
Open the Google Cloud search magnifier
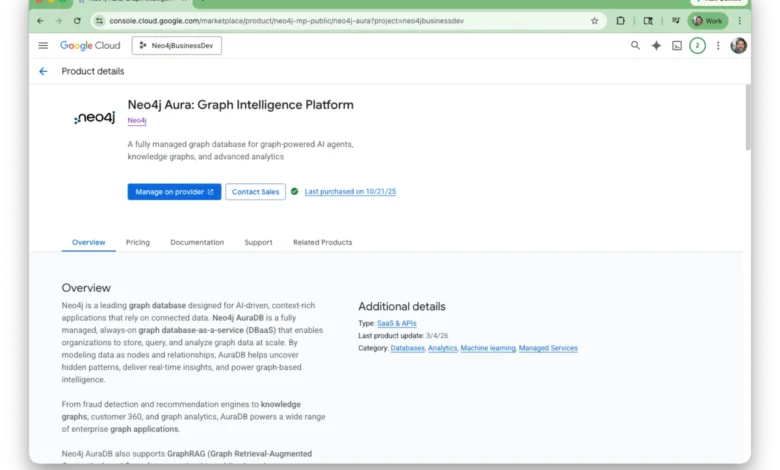[635, 45]
